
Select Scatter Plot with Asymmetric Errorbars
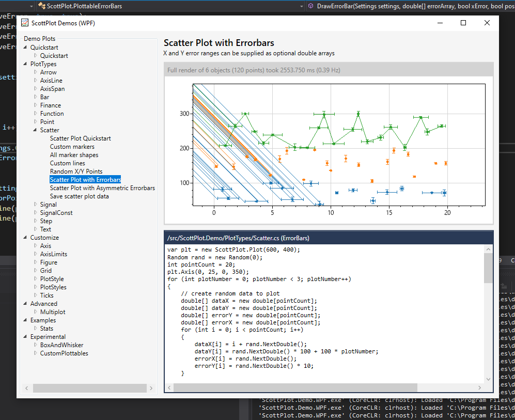(x=102, y=188)
